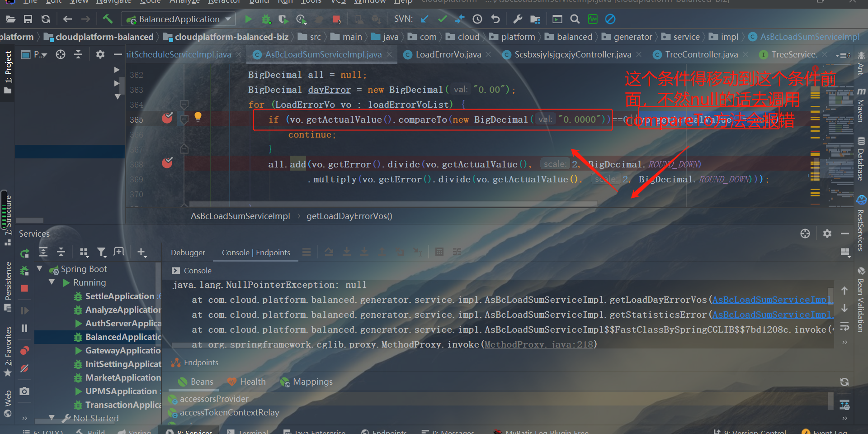Open Project panel options gear

tap(100, 55)
